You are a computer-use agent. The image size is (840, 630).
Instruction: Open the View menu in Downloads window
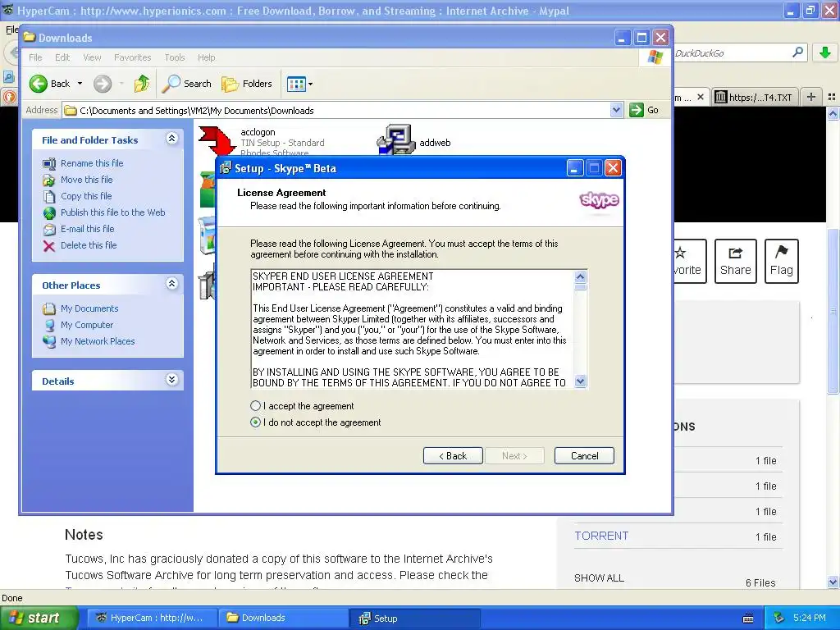coord(92,57)
